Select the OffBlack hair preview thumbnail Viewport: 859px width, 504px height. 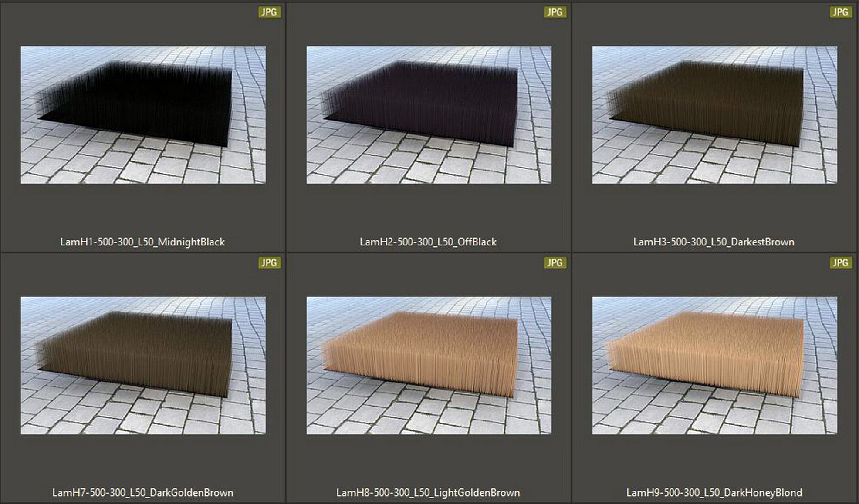(429, 115)
